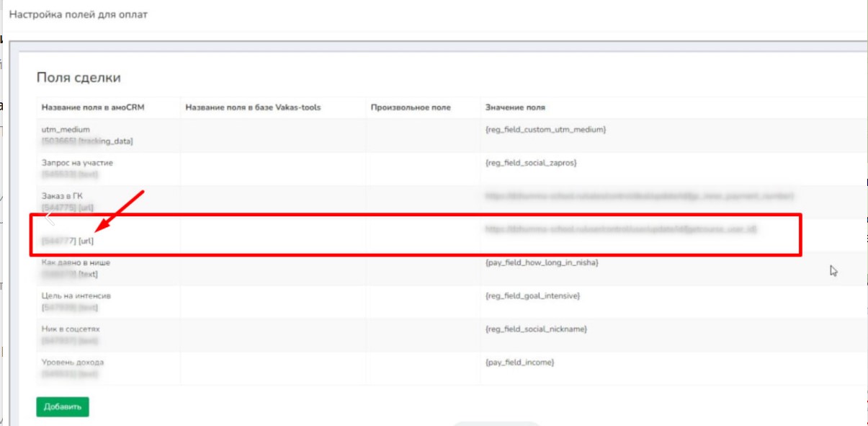Image resolution: width=868 pixels, height=426 pixels.
Task: Click the {reg_field_social_zapros} value
Action: point(531,163)
